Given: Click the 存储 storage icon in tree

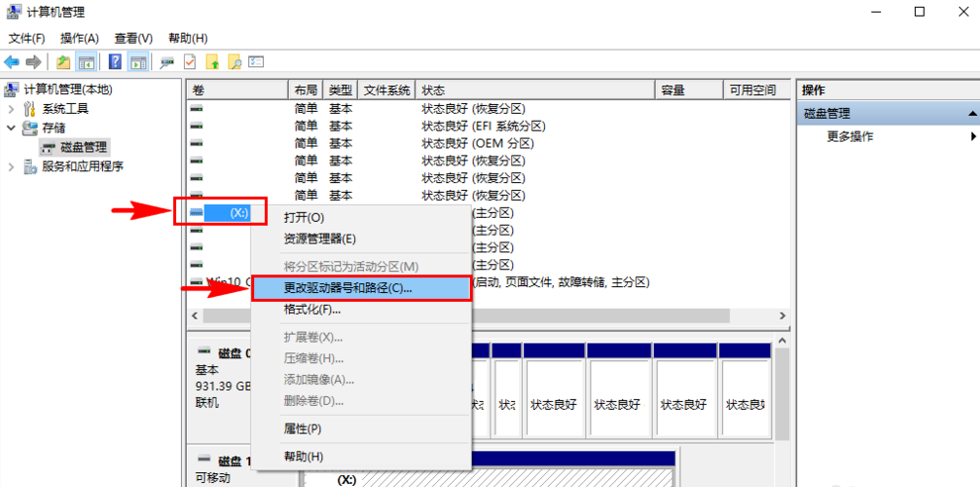Looking at the screenshot, I should click(x=30, y=129).
